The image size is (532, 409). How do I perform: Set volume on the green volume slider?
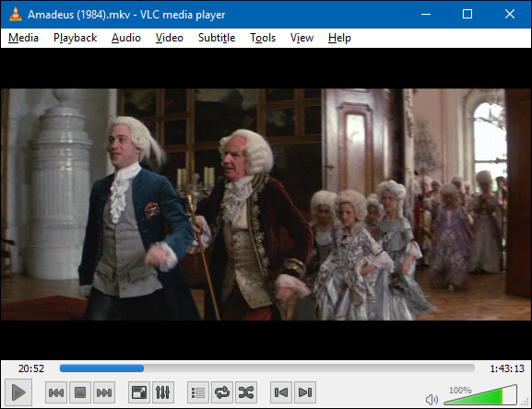[x=480, y=395]
